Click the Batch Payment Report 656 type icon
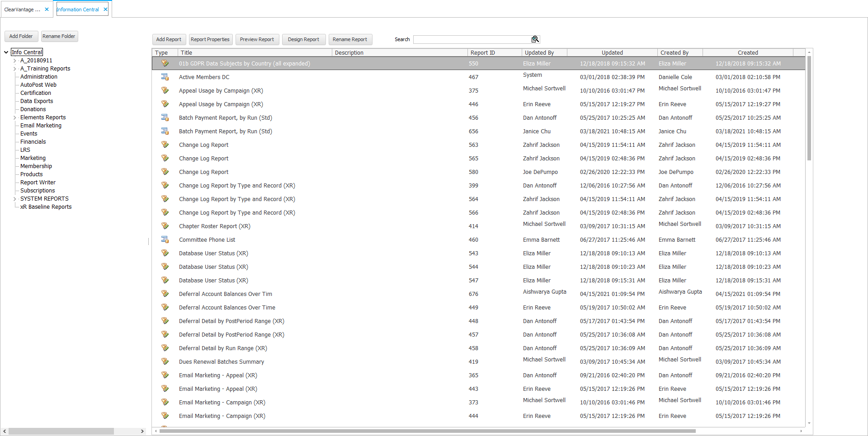 165,131
